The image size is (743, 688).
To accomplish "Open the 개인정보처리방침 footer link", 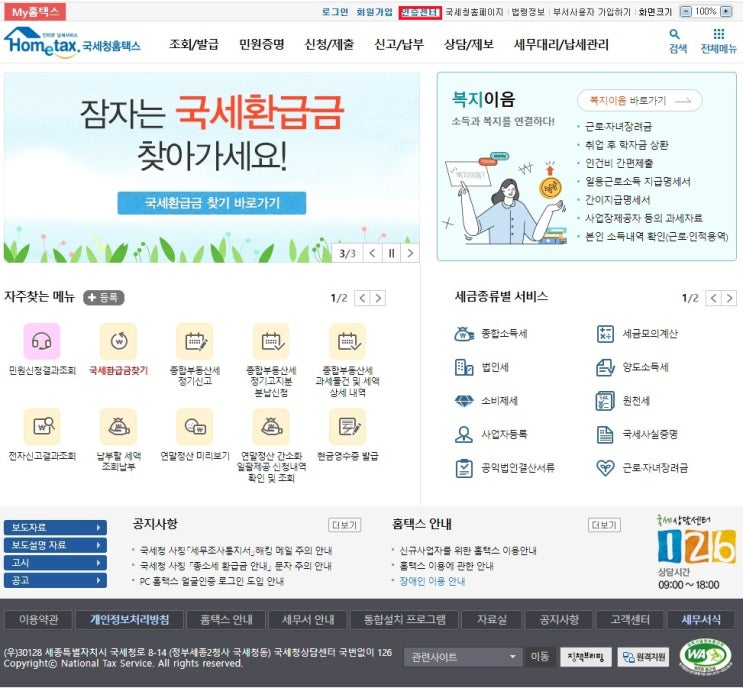I will click(130, 620).
